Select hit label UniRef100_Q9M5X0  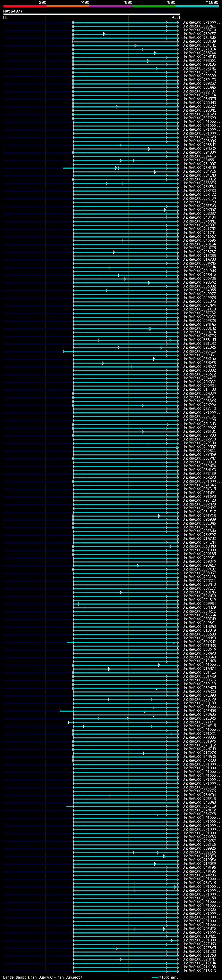(x=199, y=148)
